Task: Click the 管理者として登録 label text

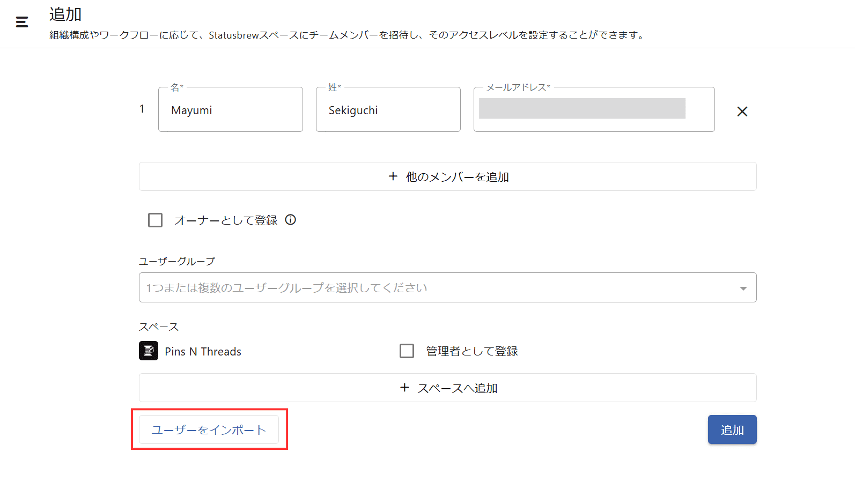Action: 471,351
